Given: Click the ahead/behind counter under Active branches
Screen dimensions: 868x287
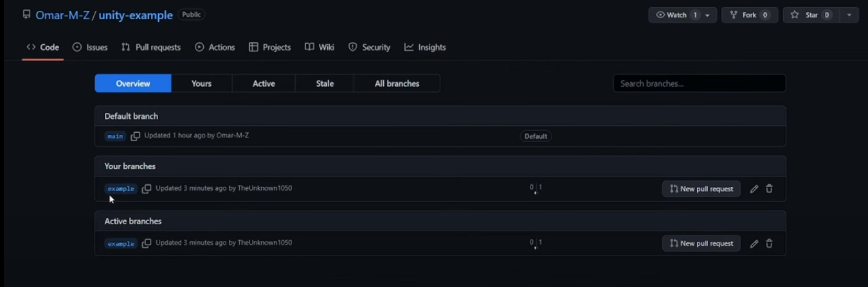Looking at the screenshot, I should tap(536, 243).
